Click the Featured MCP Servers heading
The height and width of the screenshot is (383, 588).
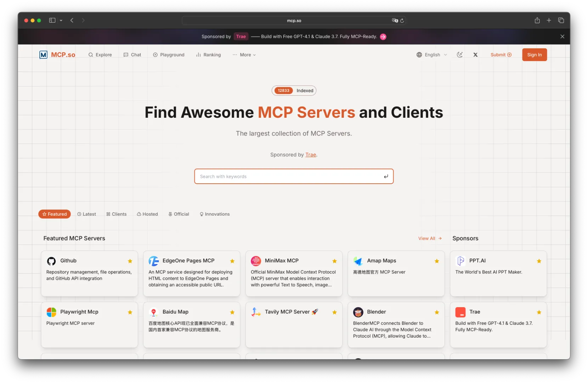pyautogui.click(x=74, y=238)
